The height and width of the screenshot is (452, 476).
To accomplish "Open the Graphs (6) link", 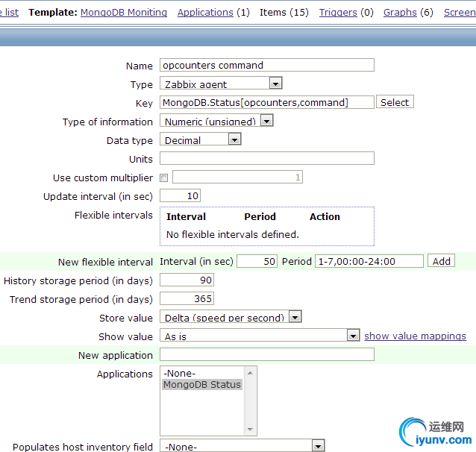I will pos(400,13).
